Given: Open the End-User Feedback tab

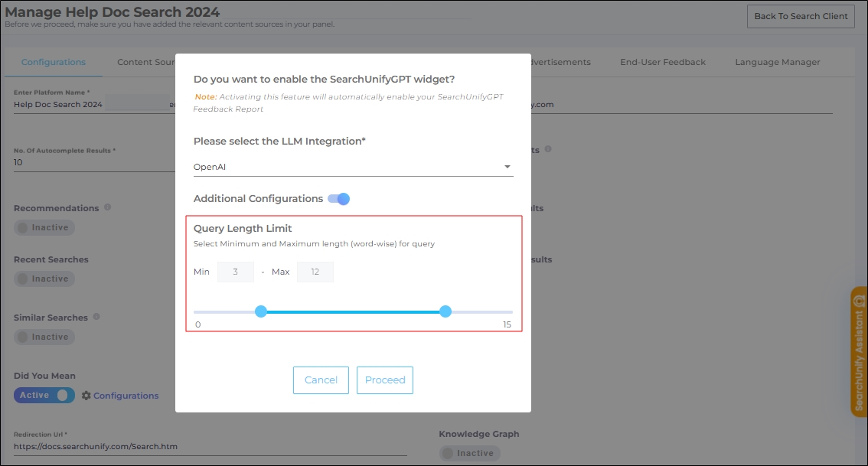Looking at the screenshot, I should (x=663, y=62).
